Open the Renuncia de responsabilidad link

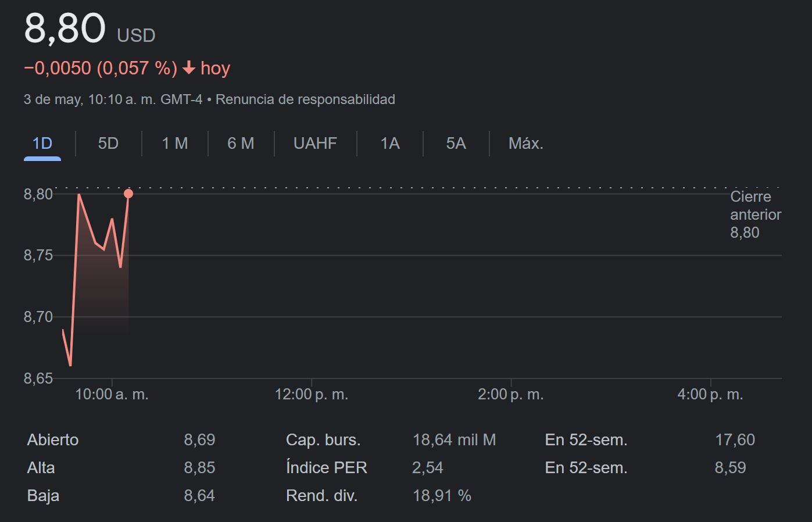pyautogui.click(x=305, y=99)
